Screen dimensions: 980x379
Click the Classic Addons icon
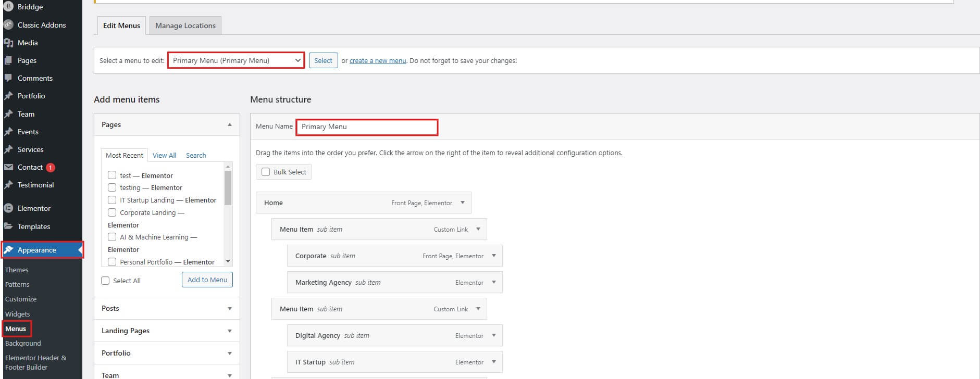8,25
